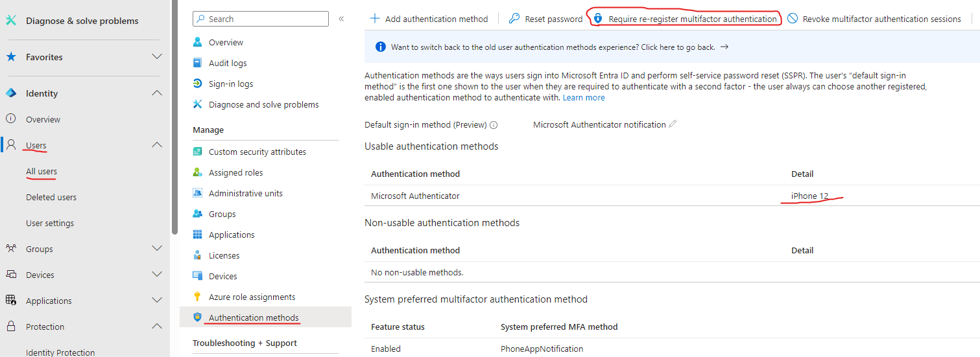Open Identity Protection in the sidebar
980x357 pixels.
(60, 352)
